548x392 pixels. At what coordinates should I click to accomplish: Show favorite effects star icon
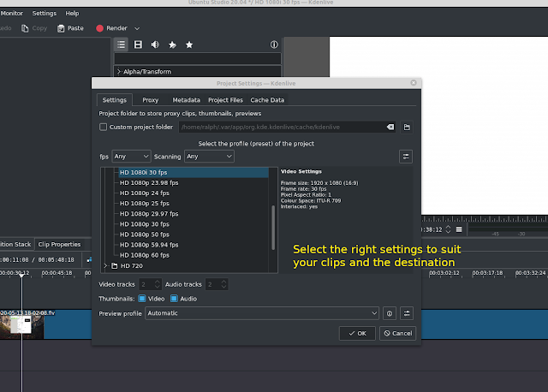(189, 45)
